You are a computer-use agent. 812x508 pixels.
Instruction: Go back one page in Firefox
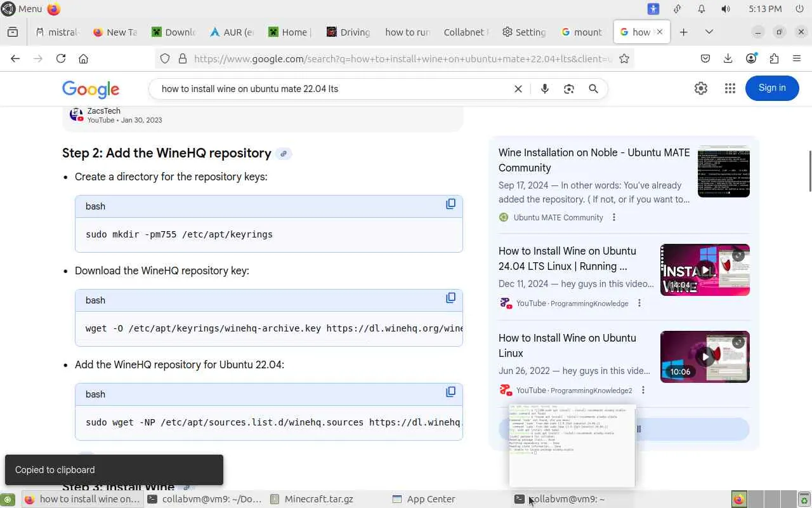15,58
